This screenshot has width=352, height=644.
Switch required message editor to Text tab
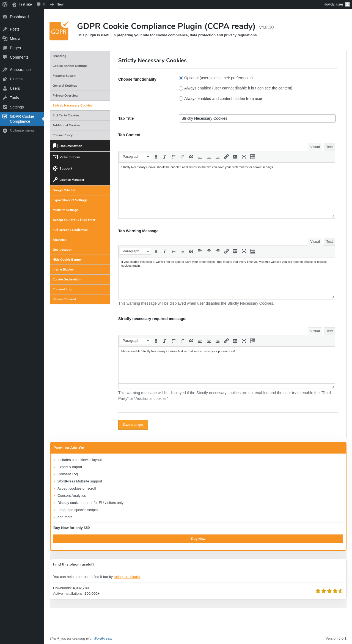[329, 331]
